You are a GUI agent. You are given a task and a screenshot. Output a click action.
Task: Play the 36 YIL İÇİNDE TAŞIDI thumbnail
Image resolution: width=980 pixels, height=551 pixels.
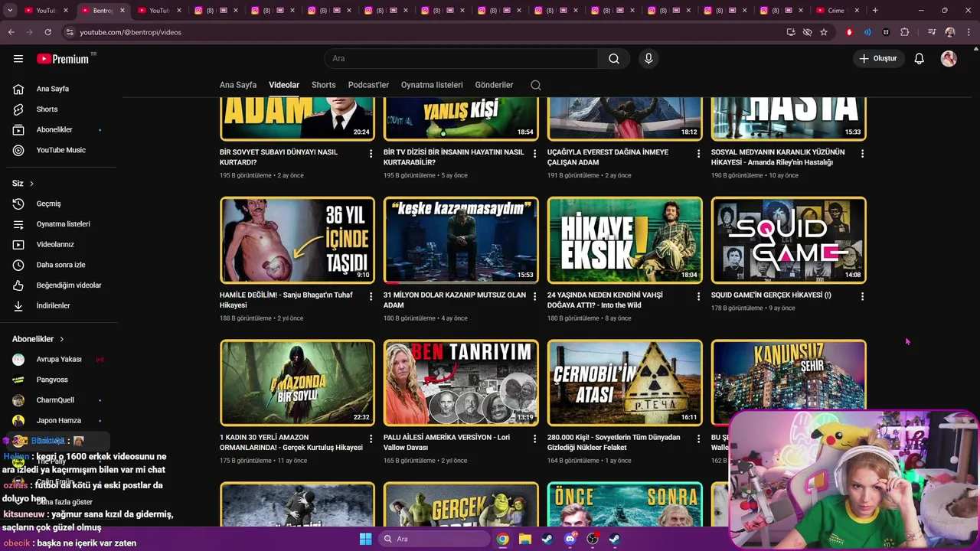coord(297,240)
